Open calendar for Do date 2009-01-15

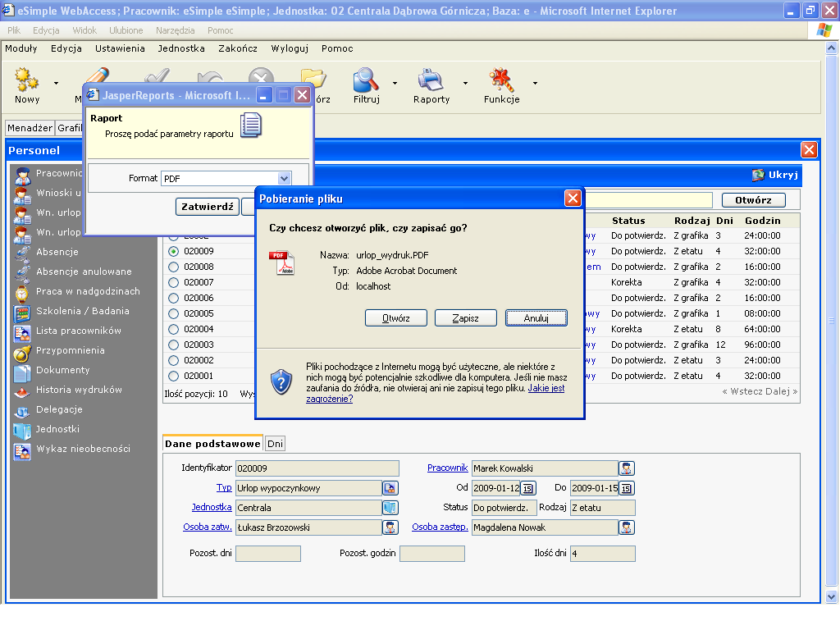626,488
